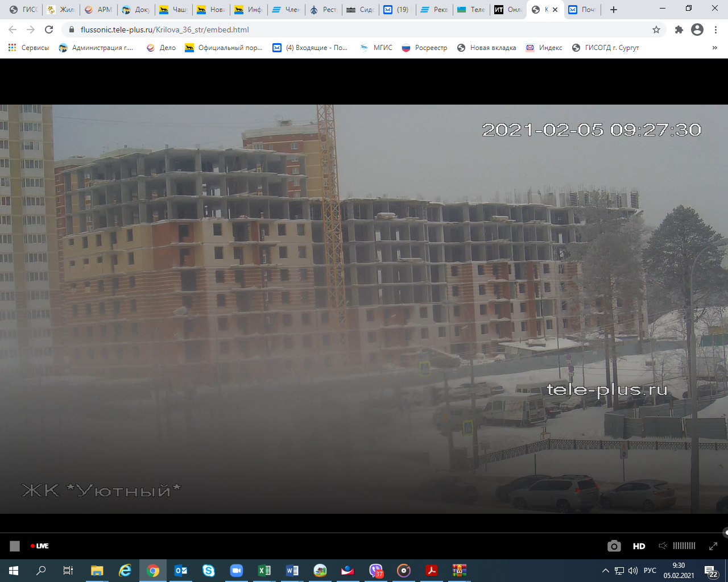The height and width of the screenshot is (582, 728).
Task: Take a snapshot with the camera icon
Action: tap(614, 546)
